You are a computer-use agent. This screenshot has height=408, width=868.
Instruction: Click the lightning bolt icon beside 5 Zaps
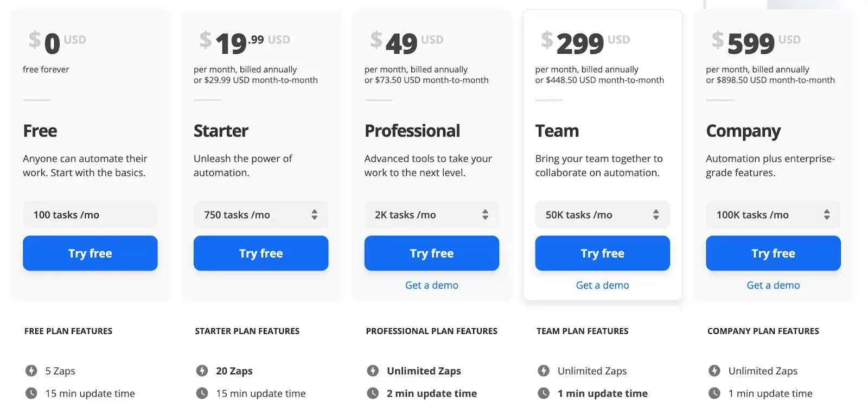click(31, 371)
